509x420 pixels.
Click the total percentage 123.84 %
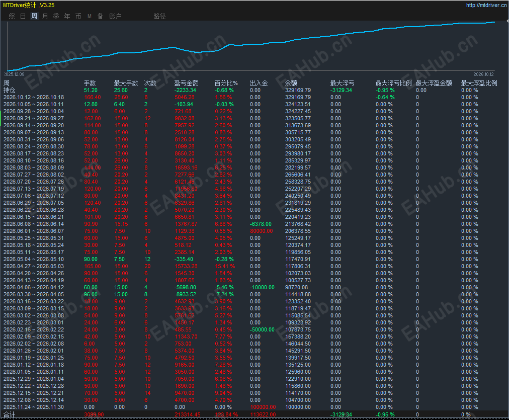click(x=226, y=414)
